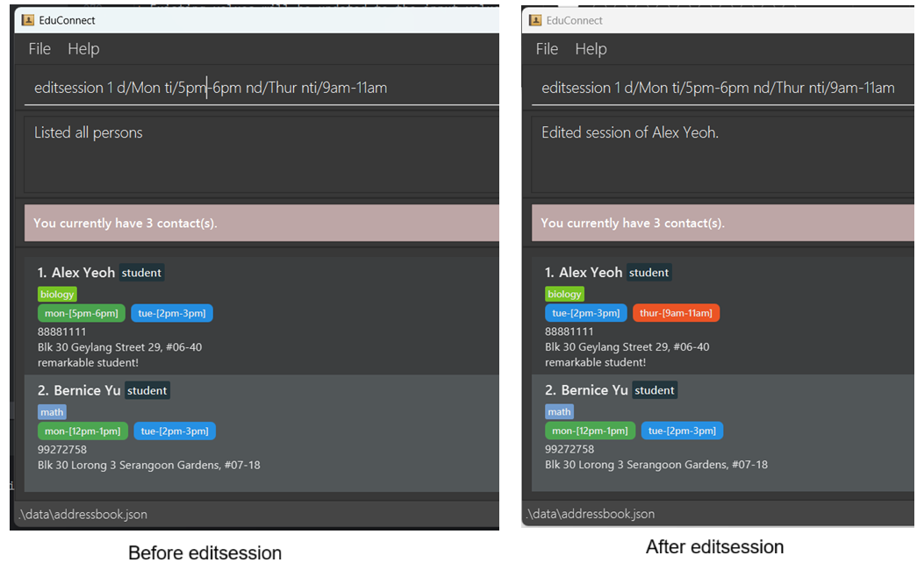Click Alex's tue-[2pm-3pm] tag in left window
This screenshot has width=924, height=577.
pos(172,313)
